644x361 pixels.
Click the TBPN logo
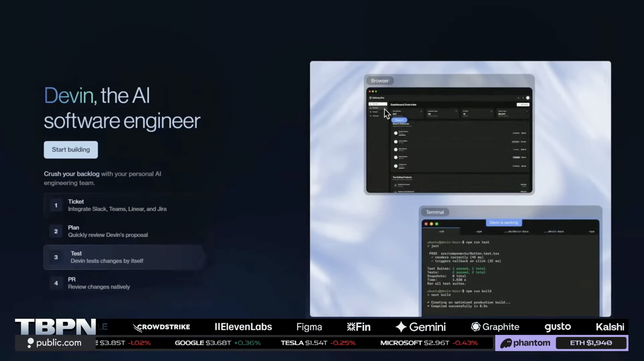pyautogui.click(x=55, y=327)
